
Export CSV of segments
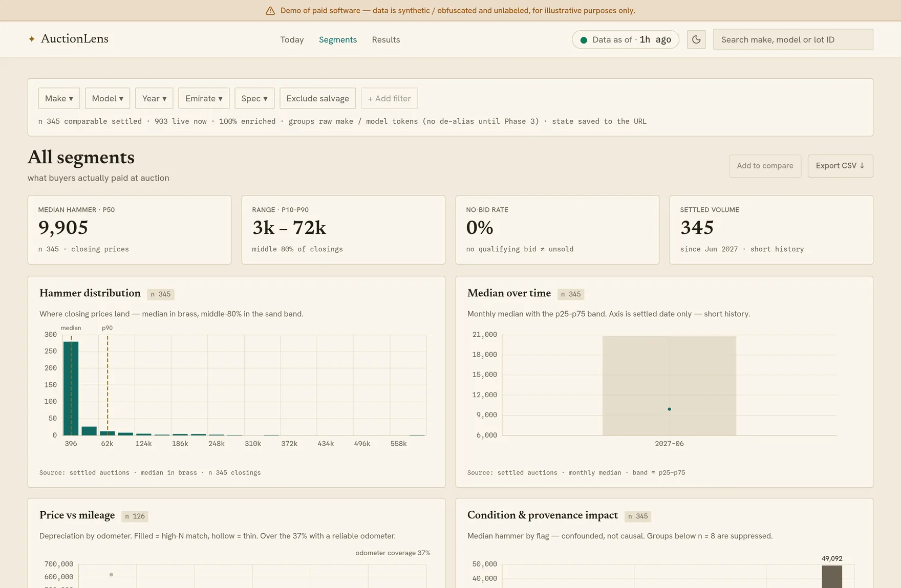(x=840, y=166)
